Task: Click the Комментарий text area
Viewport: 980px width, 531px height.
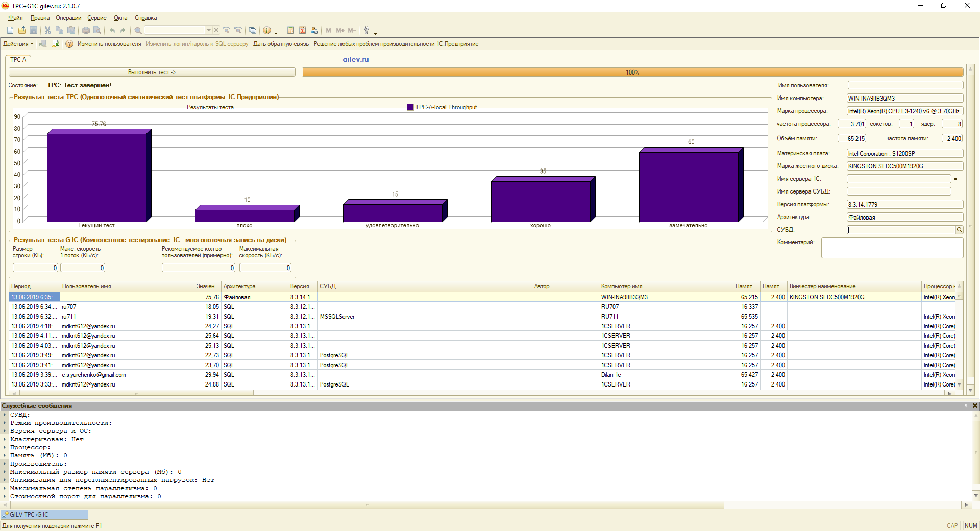Action: click(x=892, y=248)
